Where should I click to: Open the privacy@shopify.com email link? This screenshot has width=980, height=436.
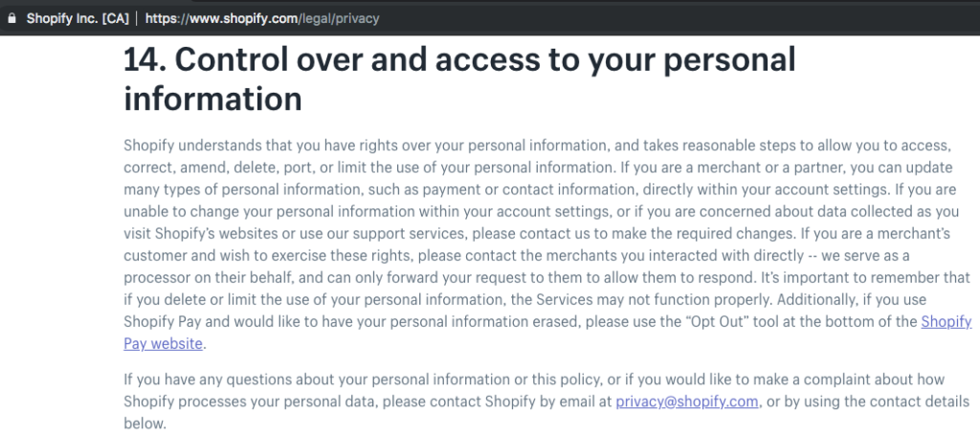pyautogui.click(x=687, y=401)
